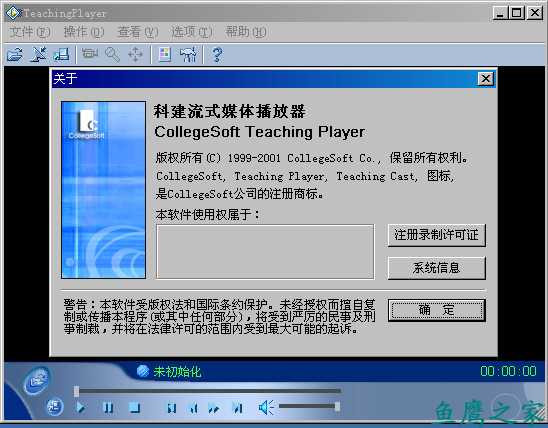Image resolution: width=548 pixels, height=428 pixels.
Task: Open the 查看 menu
Action: click(138, 32)
